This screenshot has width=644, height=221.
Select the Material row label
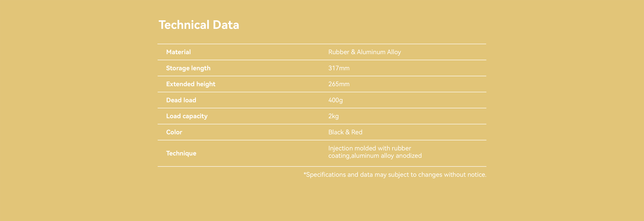pyautogui.click(x=178, y=52)
